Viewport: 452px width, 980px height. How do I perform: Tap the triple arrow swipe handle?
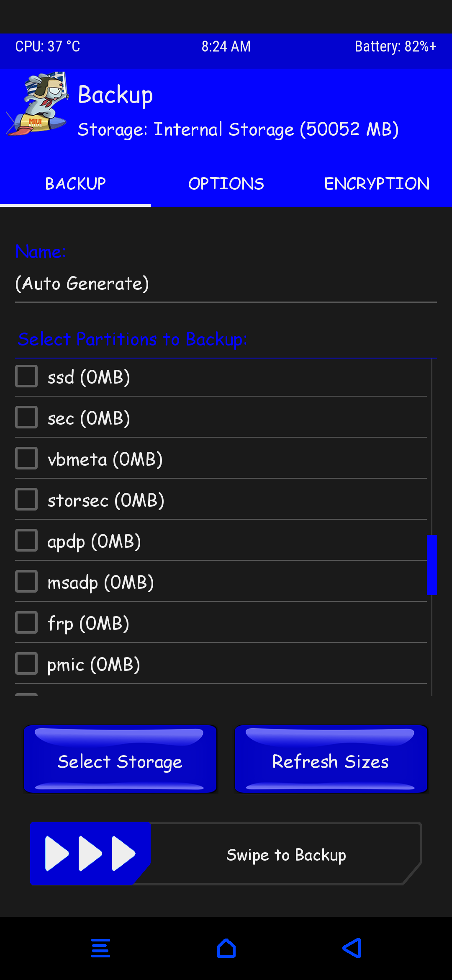(90, 854)
